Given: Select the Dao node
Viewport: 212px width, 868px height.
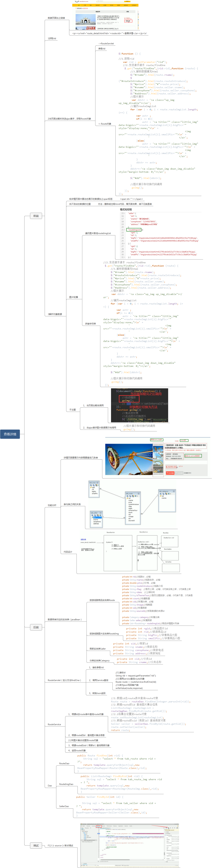Looking at the screenshot, I should click(50, 785).
